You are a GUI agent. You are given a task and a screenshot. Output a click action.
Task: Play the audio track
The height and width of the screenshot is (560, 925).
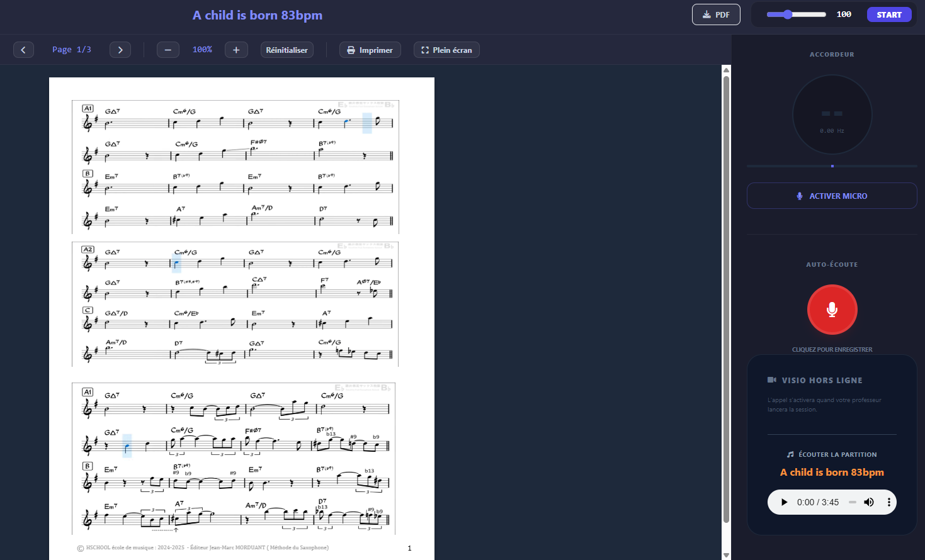[784, 502]
